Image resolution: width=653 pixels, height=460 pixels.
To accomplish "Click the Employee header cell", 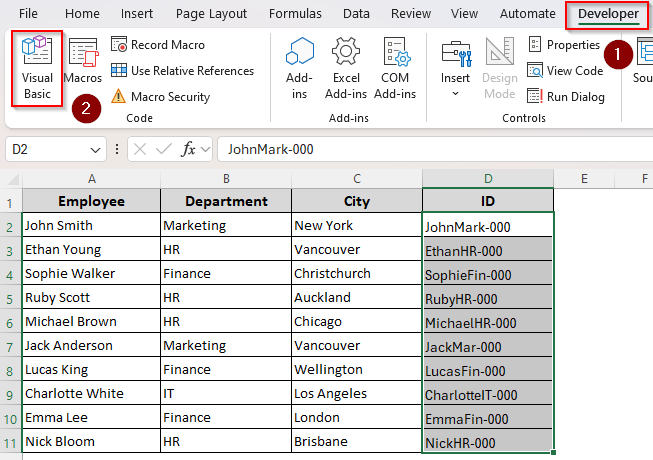I will [92, 201].
